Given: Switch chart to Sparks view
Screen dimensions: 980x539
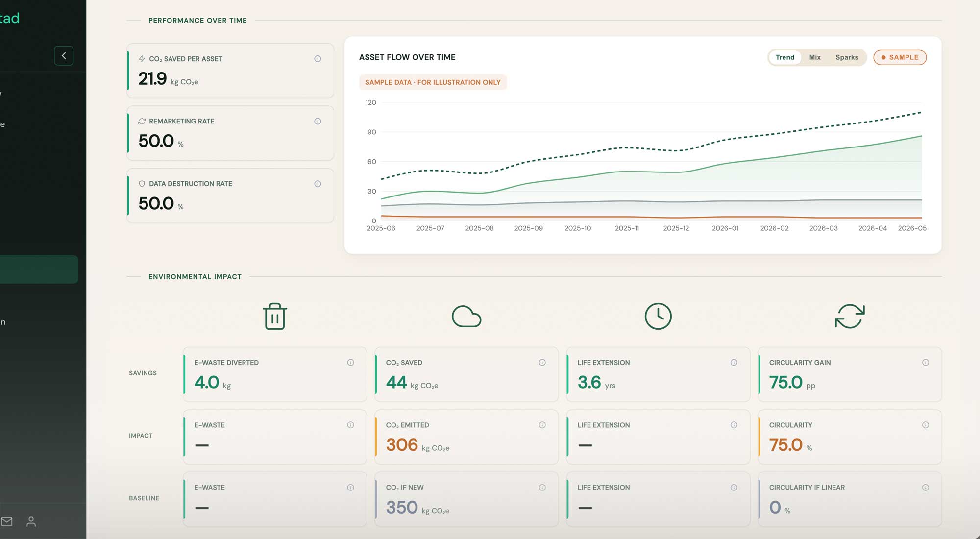Looking at the screenshot, I should tap(847, 57).
